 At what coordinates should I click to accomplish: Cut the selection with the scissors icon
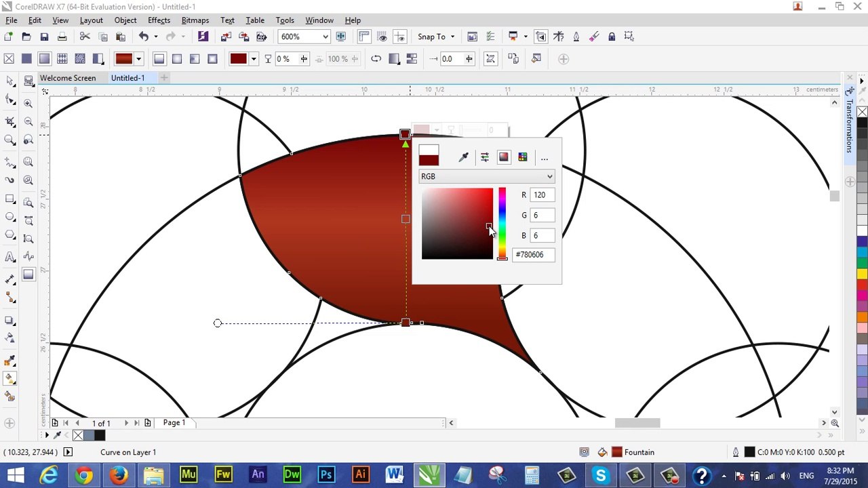85,37
